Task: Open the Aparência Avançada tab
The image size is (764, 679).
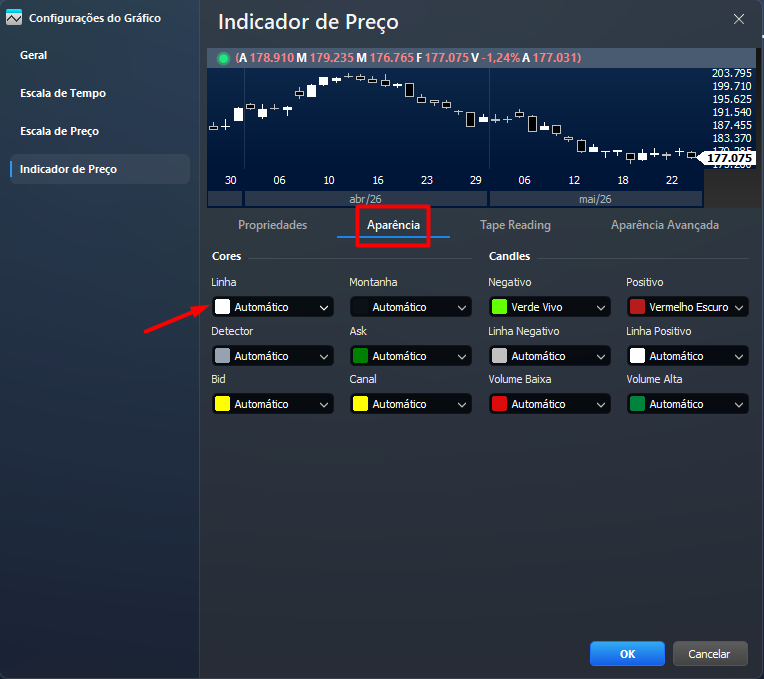Action: pyautogui.click(x=665, y=225)
